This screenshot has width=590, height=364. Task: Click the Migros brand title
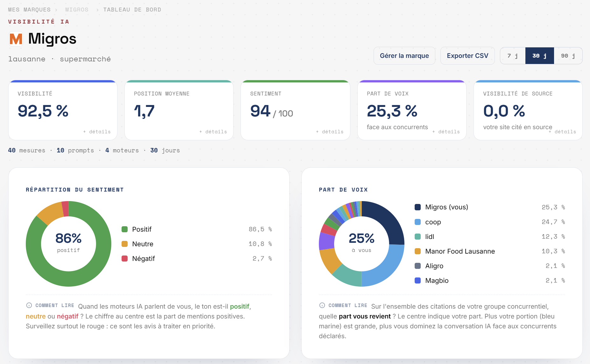point(52,39)
